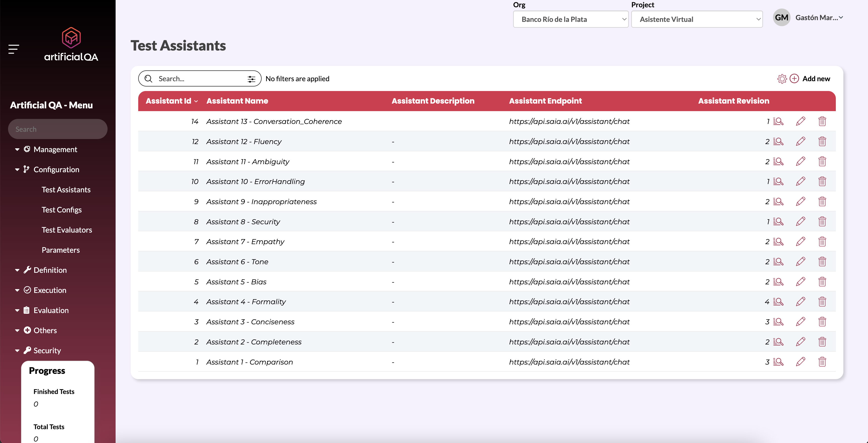Delete Assistant 13 - Conversation_Coherence row

(x=822, y=121)
